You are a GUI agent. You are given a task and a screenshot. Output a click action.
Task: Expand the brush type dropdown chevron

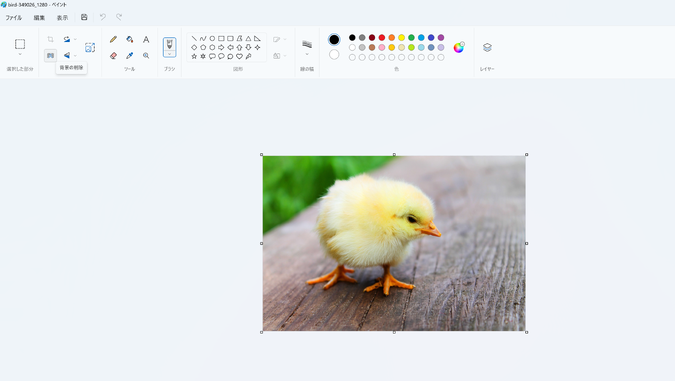click(170, 54)
